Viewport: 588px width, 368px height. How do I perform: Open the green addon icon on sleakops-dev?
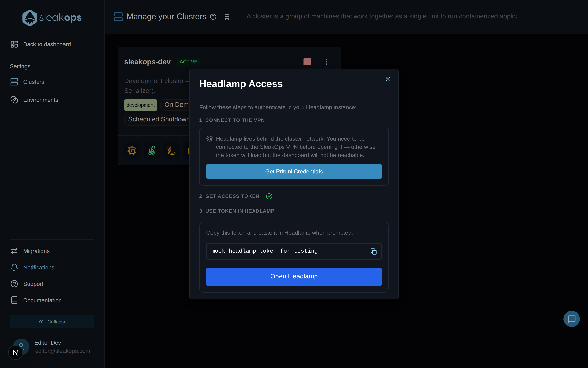pos(152,150)
